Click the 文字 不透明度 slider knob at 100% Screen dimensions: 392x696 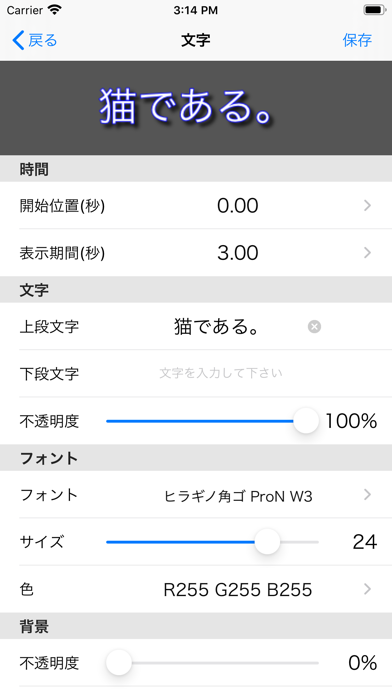(306, 421)
